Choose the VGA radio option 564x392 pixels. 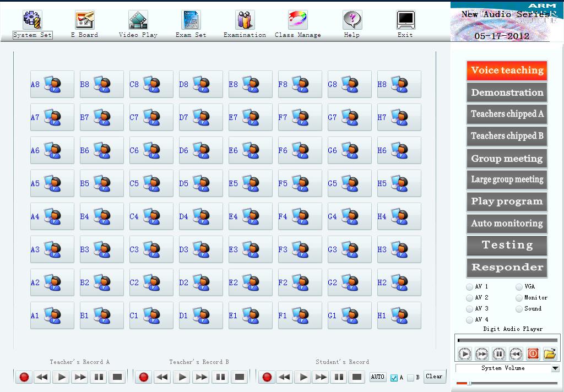pyautogui.click(x=519, y=287)
